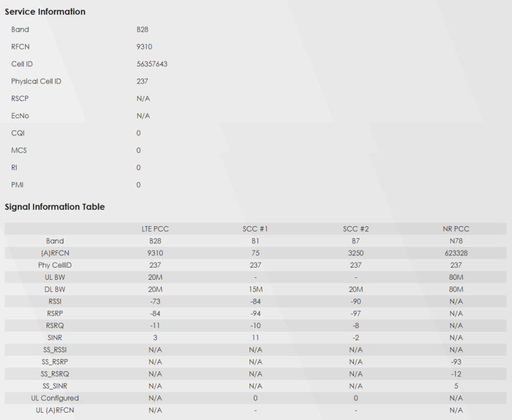Image resolution: width=512 pixels, height=420 pixels.
Task: Click the SCC #2 column header
Action: pos(356,229)
